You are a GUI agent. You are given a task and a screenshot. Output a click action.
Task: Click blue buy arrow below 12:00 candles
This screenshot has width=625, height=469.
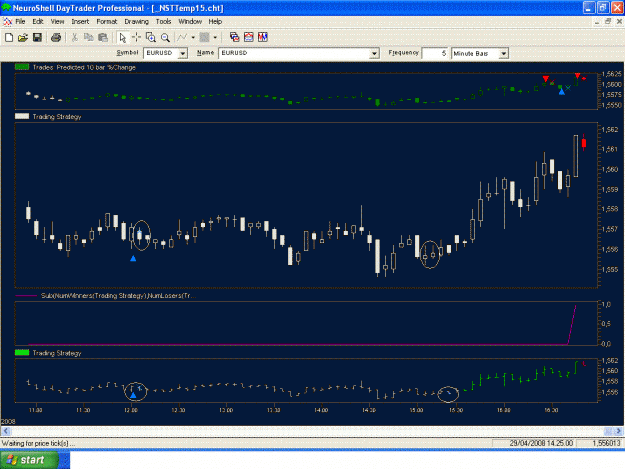coord(133,259)
